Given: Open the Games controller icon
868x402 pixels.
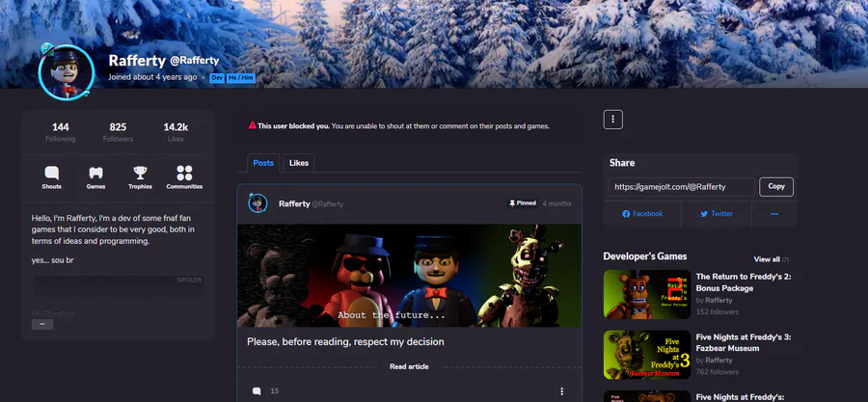Looking at the screenshot, I should click(95, 177).
